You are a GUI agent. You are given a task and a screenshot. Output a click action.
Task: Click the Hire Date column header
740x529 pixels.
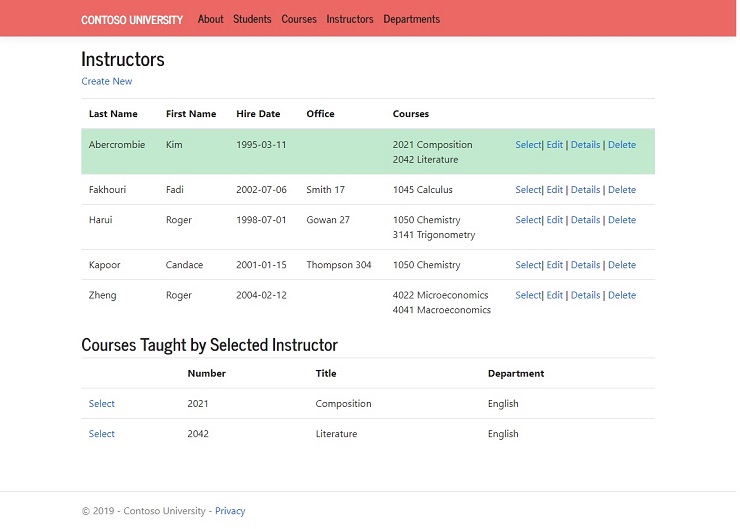pyautogui.click(x=258, y=114)
